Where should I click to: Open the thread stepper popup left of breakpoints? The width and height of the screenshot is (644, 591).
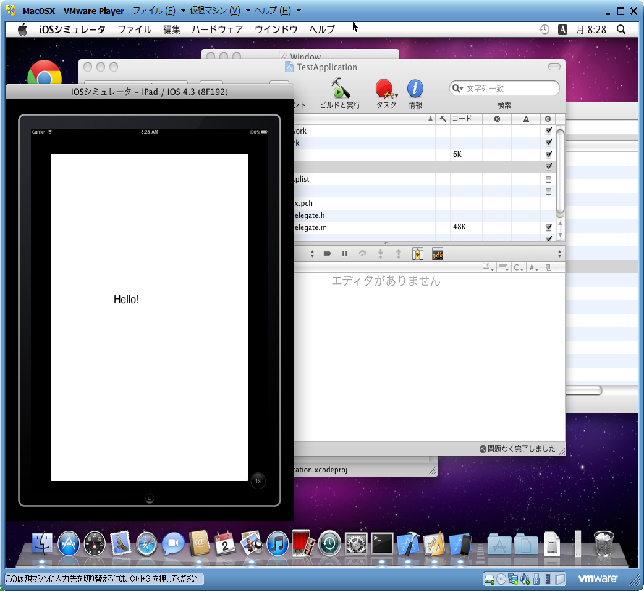[312, 254]
